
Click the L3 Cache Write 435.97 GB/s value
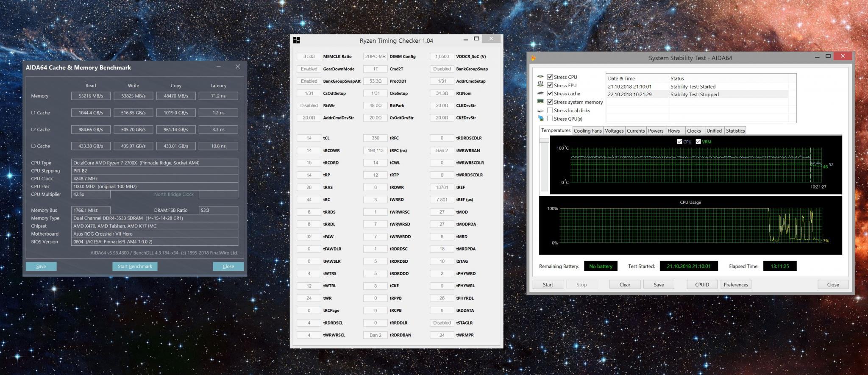coord(134,146)
